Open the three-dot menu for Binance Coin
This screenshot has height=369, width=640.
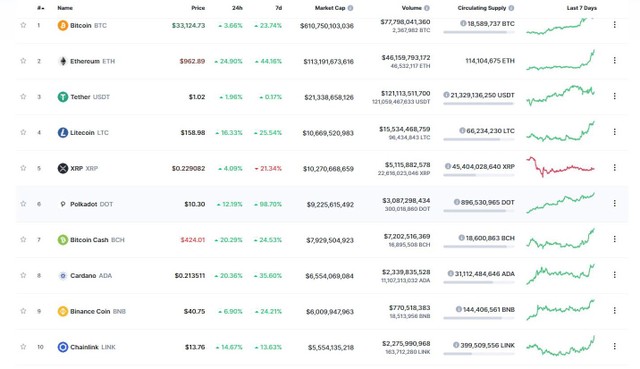pos(614,311)
